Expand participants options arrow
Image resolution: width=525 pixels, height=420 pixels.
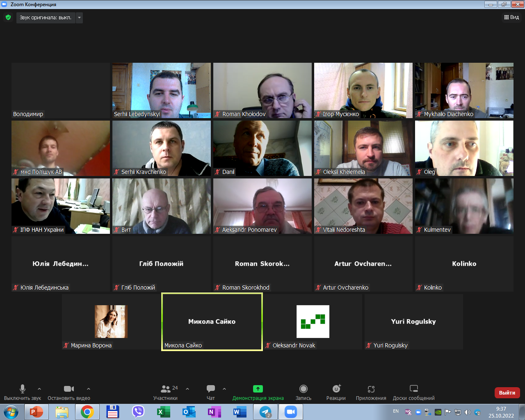187,389
